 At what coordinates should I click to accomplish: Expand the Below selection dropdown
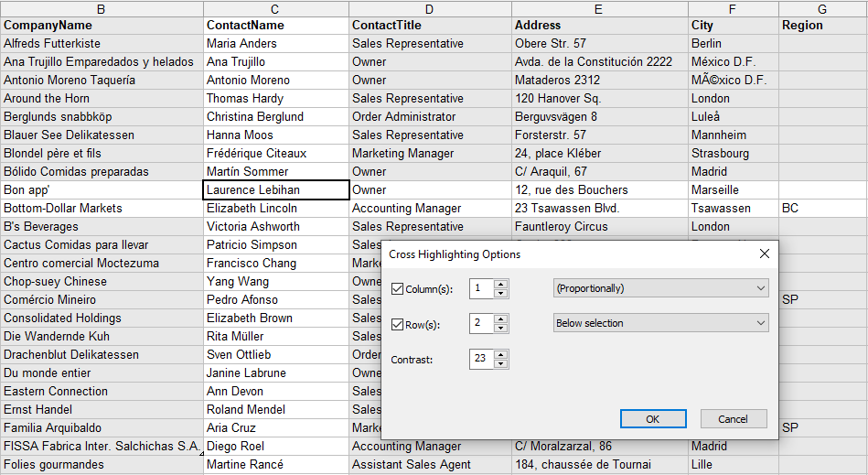point(660,323)
